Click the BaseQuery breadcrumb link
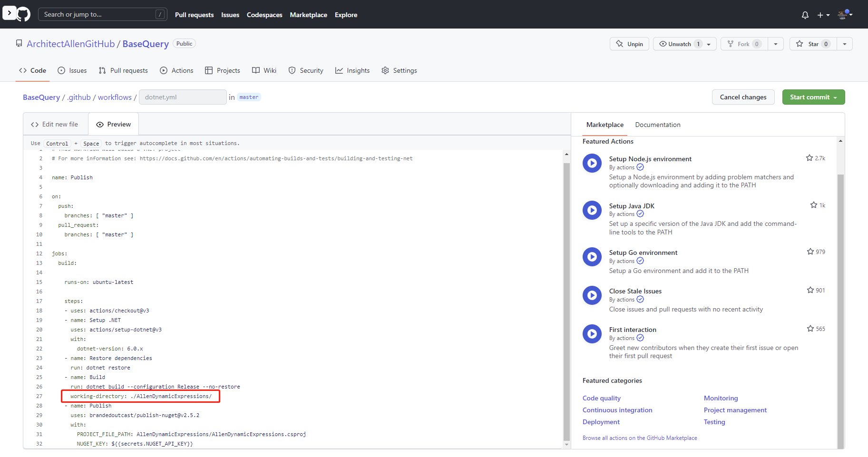 (x=41, y=97)
